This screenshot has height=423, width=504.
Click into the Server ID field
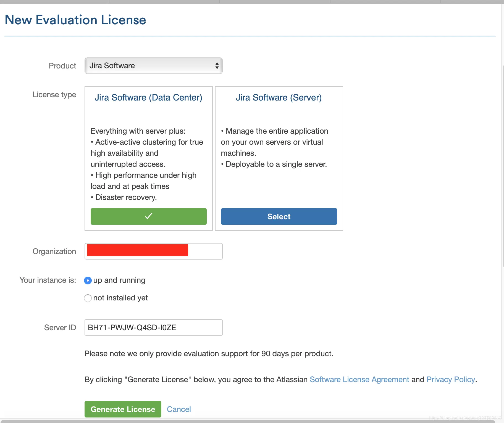coord(153,327)
